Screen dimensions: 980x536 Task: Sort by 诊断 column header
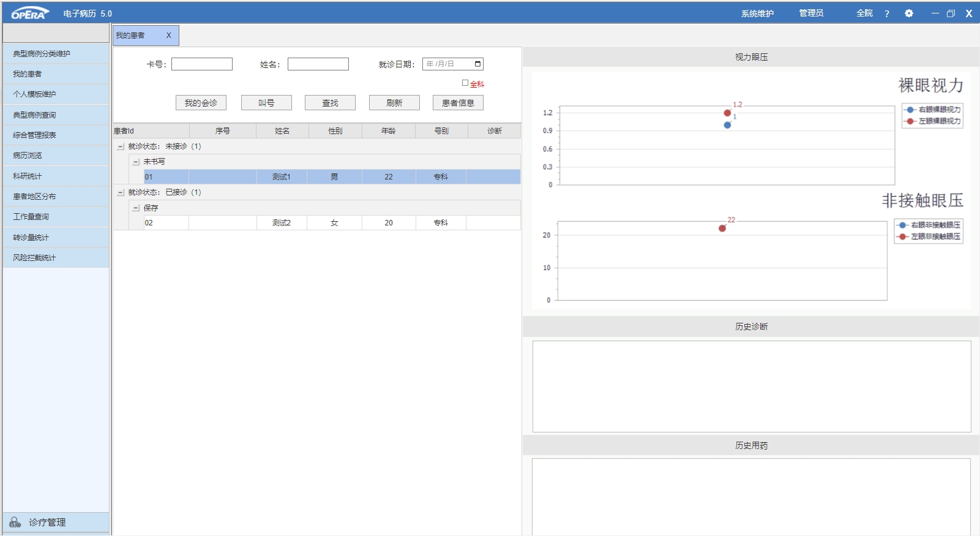click(x=495, y=130)
